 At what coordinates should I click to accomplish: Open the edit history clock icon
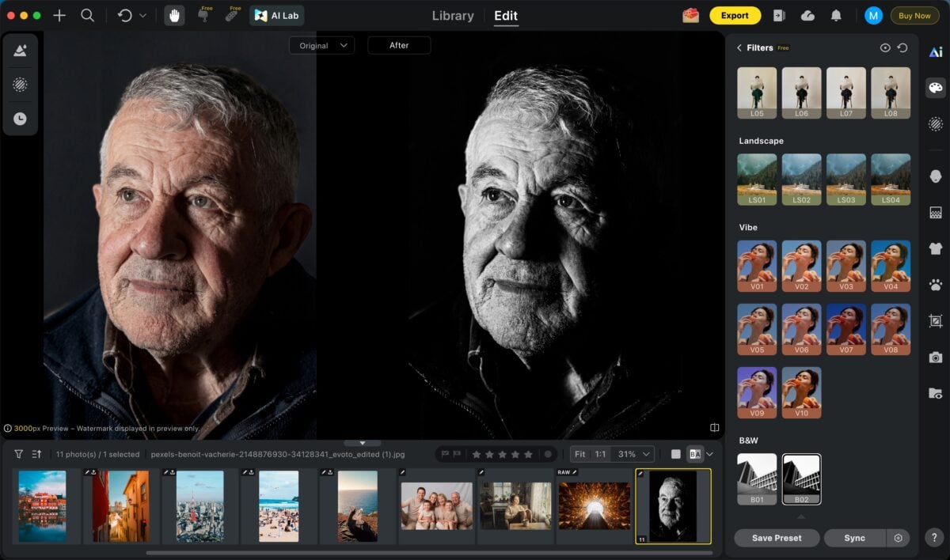tap(21, 119)
